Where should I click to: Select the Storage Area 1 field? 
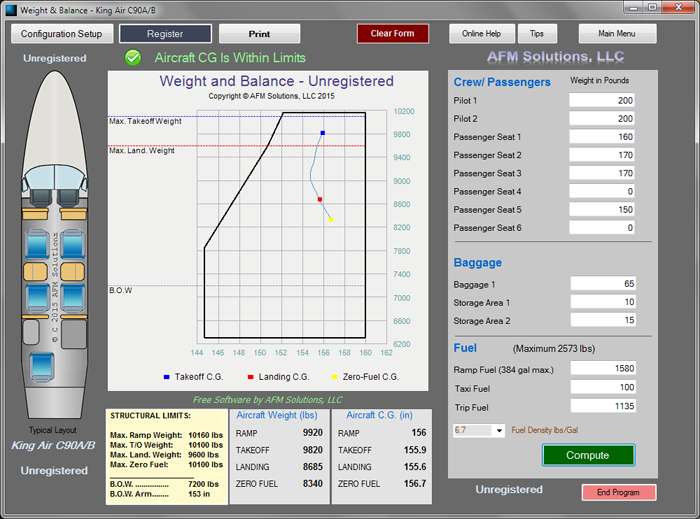click(603, 302)
